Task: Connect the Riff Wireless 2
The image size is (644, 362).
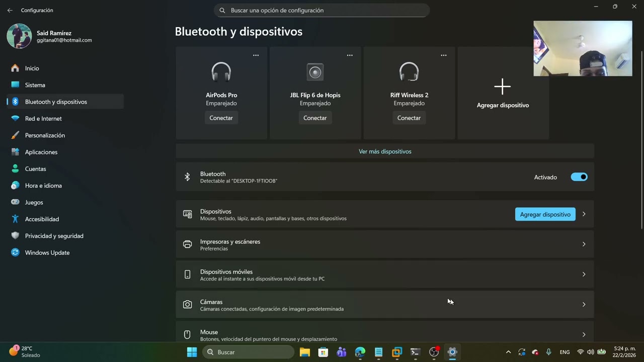Action: point(409,118)
